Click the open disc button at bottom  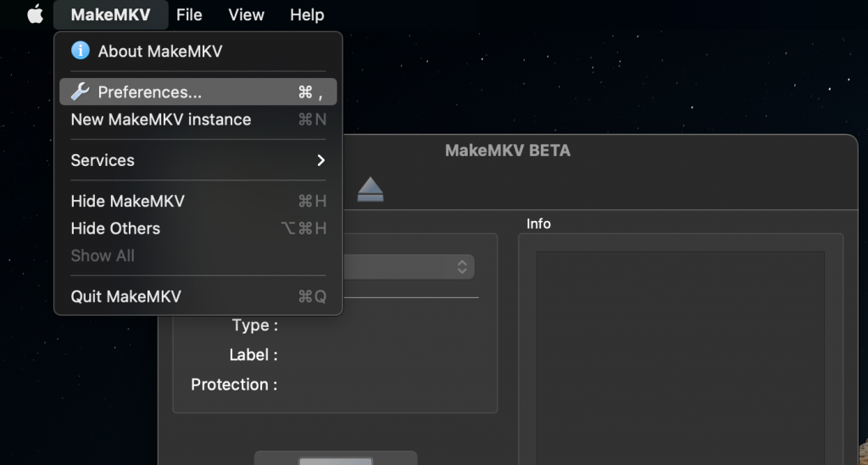pyautogui.click(x=336, y=459)
